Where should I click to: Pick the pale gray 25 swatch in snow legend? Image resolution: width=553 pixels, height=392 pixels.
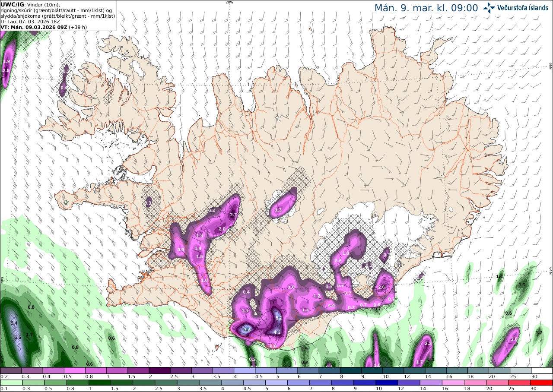click(521, 370)
